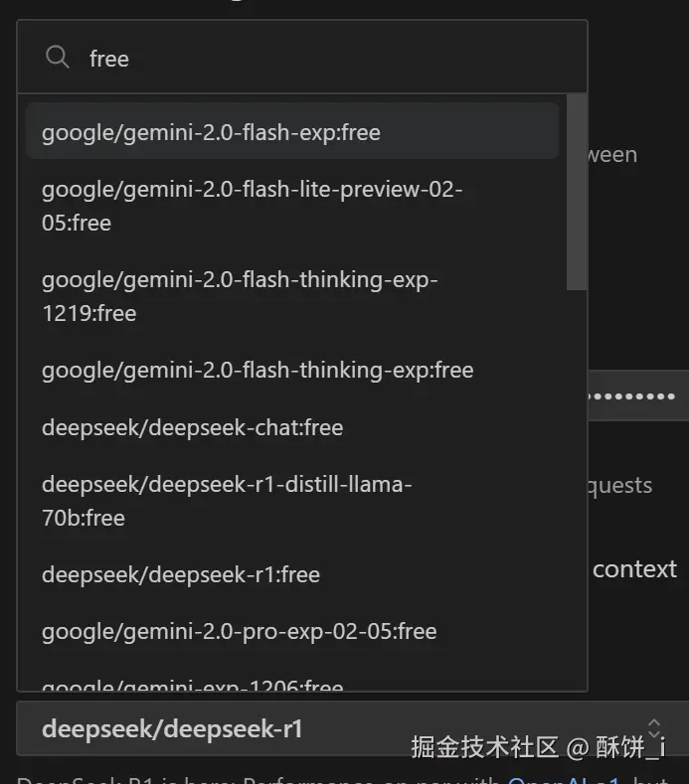
Task: Click the magnifying glass search icon
Action: click(58, 58)
